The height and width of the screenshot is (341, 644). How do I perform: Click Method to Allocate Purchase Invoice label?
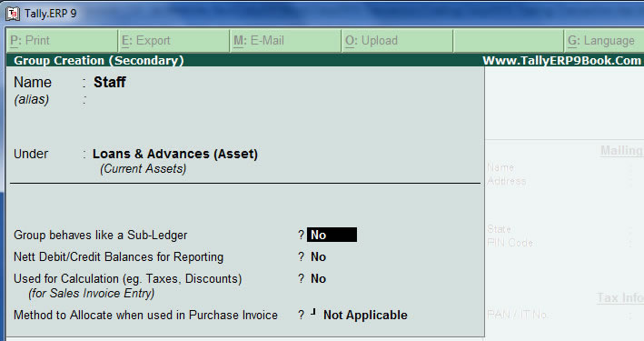[145, 316]
